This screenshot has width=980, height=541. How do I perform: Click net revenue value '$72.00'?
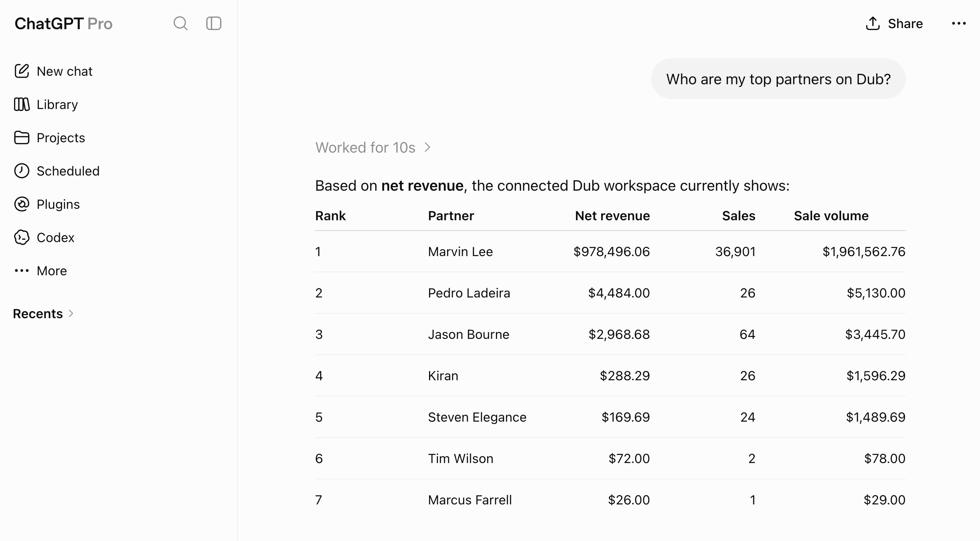point(629,459)
